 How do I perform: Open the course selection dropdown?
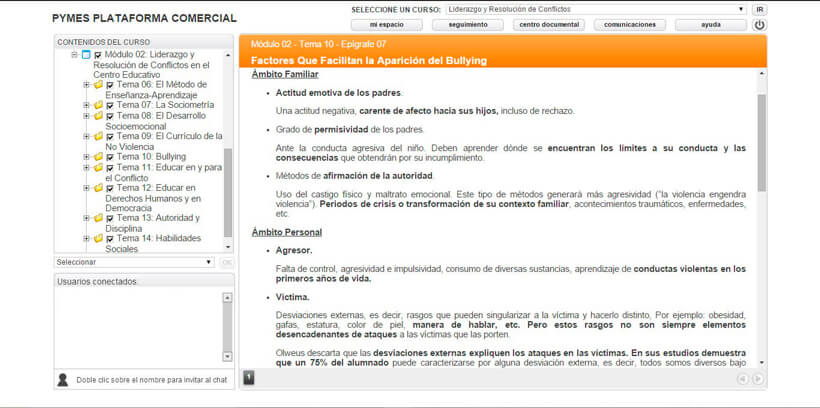point(596,9)
